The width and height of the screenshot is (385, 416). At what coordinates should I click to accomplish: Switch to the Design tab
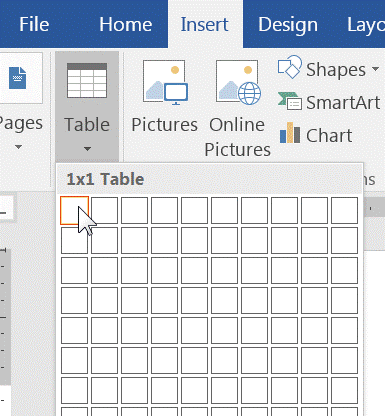point(288,25)
